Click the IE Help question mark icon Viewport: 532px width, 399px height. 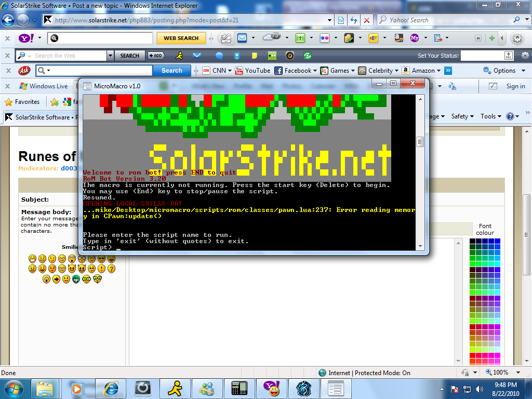point(510,116)
